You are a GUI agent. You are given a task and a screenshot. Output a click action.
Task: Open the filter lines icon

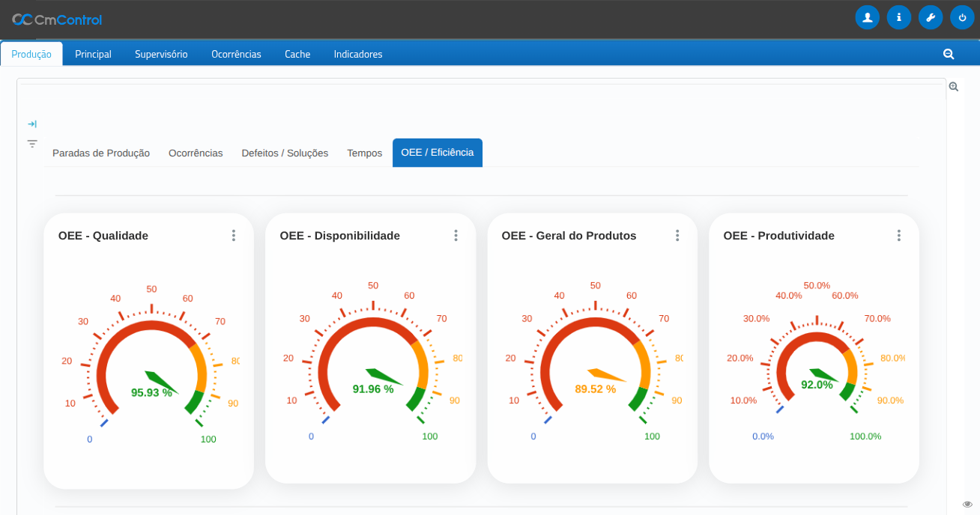coord(32,144)
